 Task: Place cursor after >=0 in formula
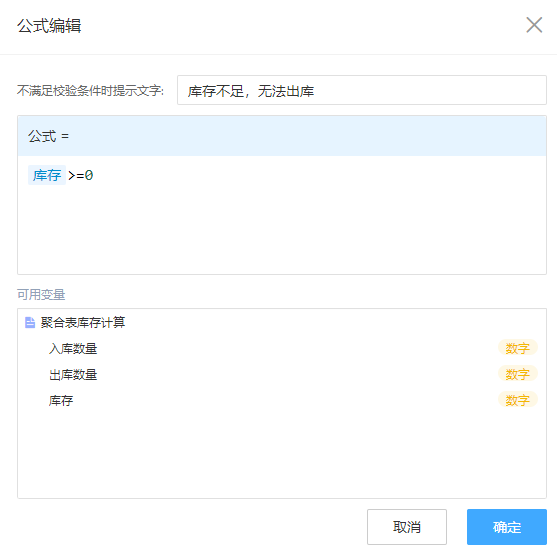click(95, 175)
